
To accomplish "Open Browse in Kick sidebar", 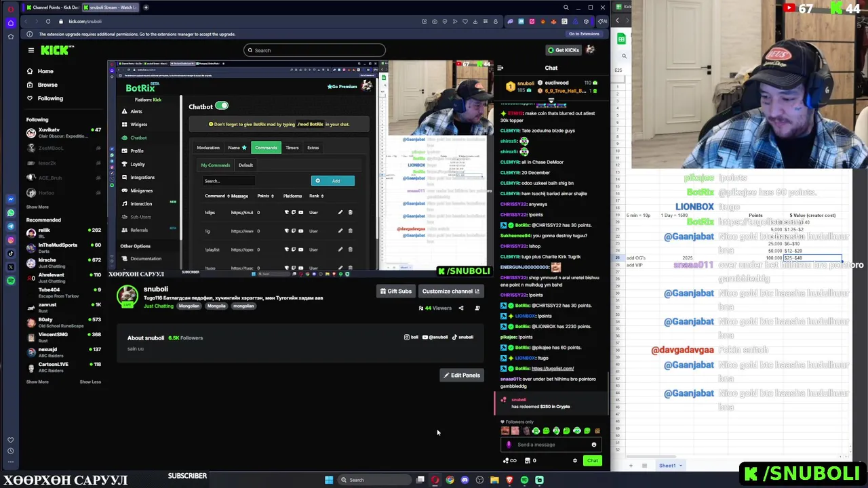I will point(47,85).
